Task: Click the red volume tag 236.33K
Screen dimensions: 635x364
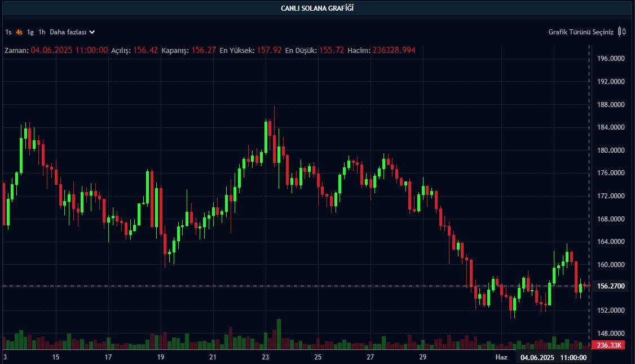Action: tap(608, 345)
